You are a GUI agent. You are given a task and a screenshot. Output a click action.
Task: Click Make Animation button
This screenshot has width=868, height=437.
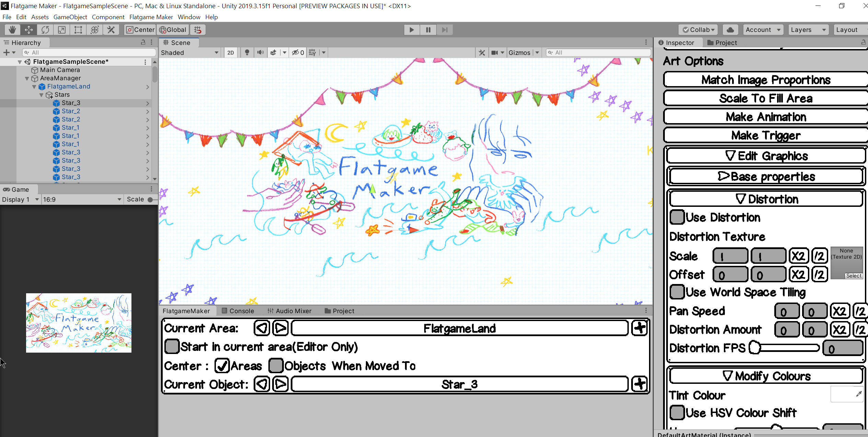[766, 117]
